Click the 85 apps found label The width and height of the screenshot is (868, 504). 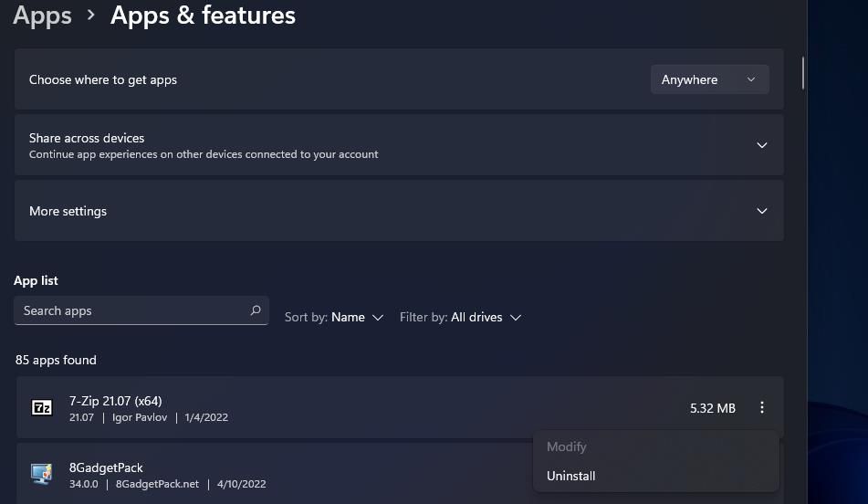click(56, 360)
